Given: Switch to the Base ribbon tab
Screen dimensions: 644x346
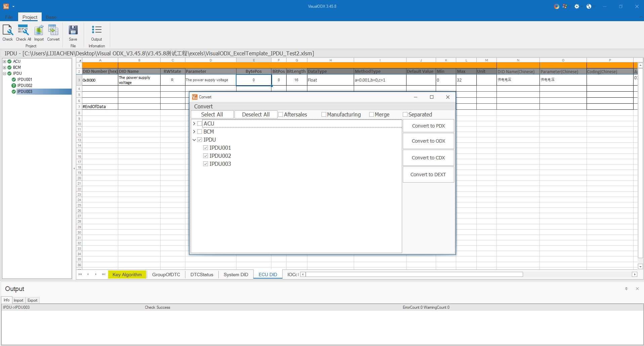Looking at the screenshot, I should 51,17.
